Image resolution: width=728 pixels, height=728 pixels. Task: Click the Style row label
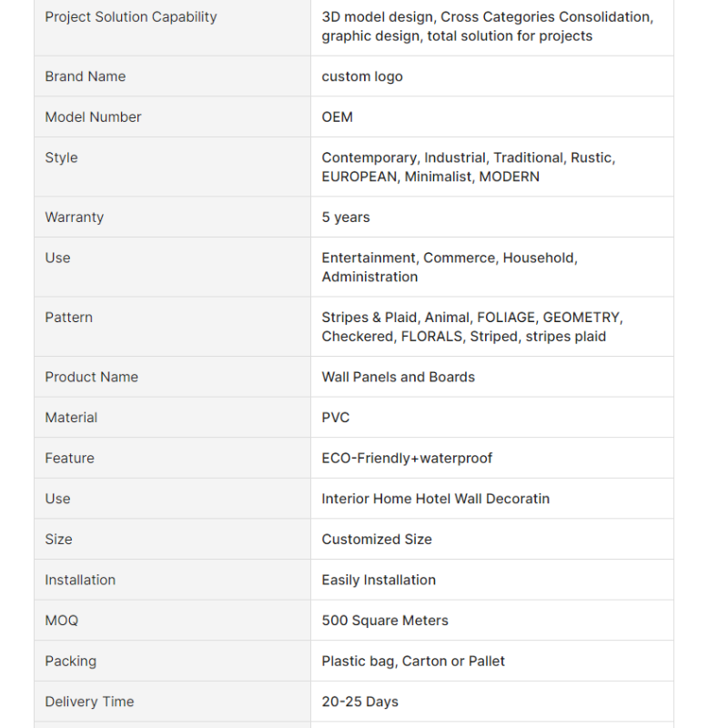coord(61,157)
